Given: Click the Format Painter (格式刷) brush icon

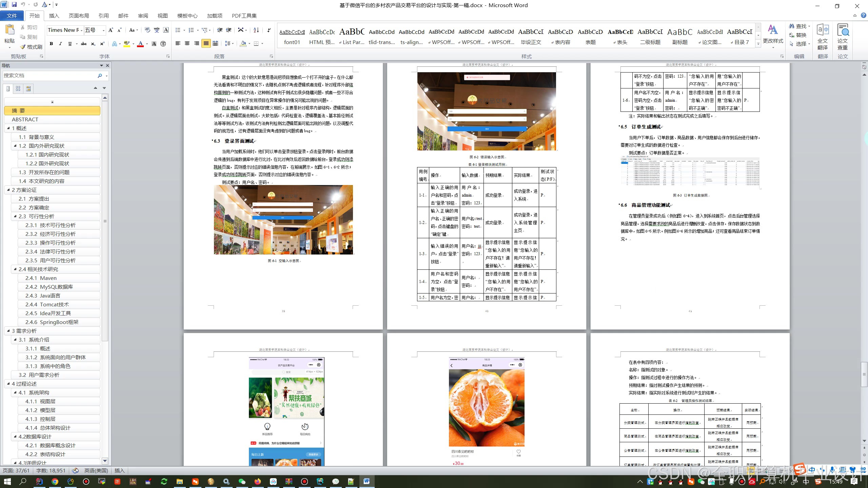Looking at the screenshot, I should coord(23,47).
